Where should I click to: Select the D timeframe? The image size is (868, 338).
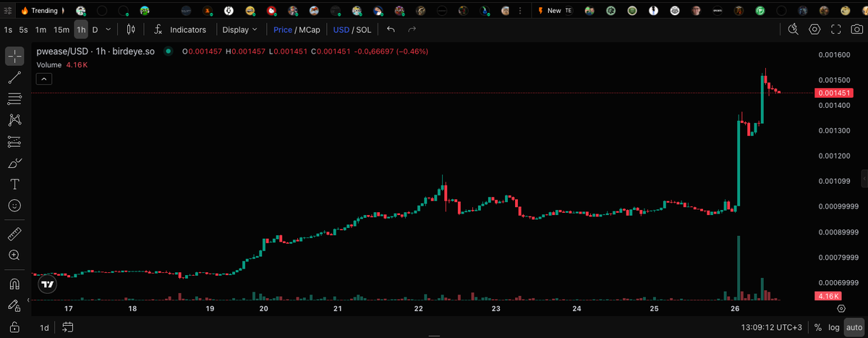point(95,30)
